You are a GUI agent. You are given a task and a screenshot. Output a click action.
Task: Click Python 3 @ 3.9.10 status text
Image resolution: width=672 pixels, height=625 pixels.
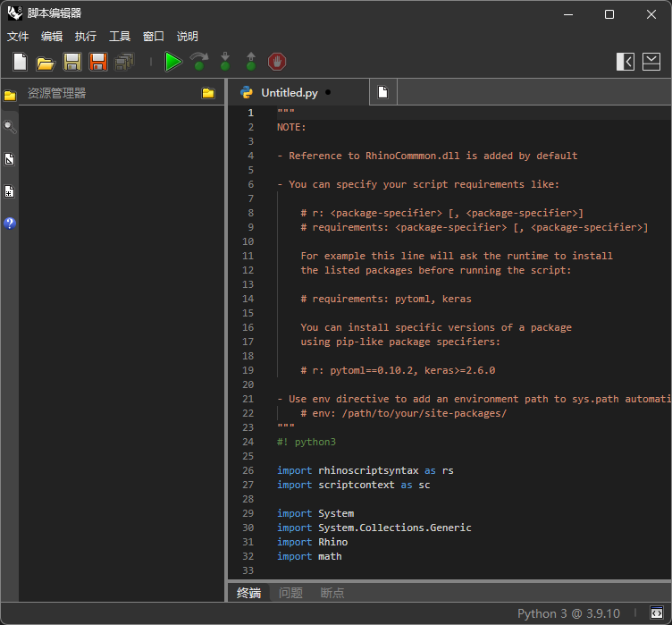point(568,613)
